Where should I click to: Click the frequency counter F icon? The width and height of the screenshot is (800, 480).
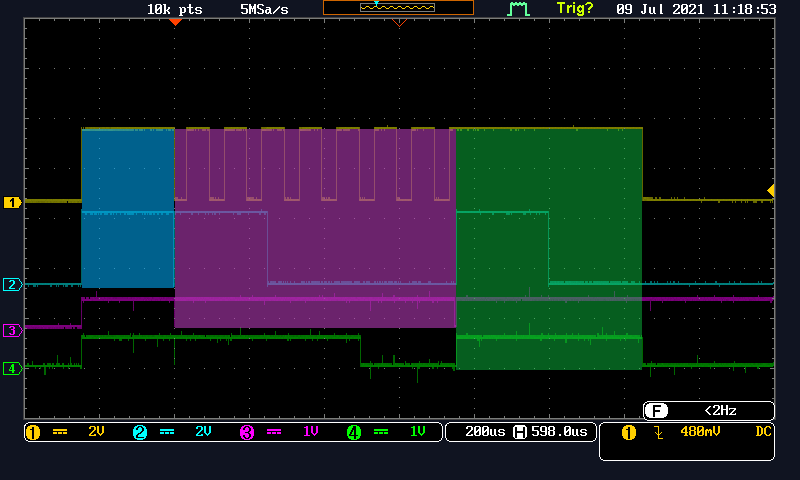pos(656,411)
